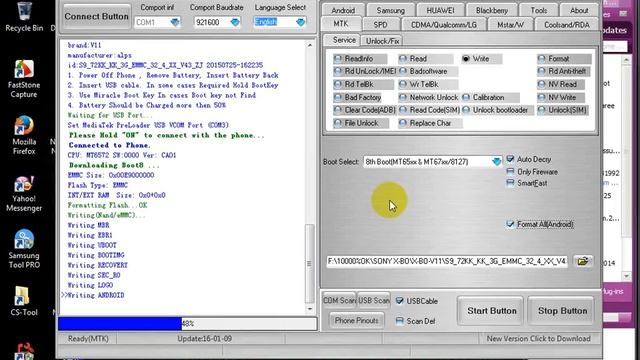Open the Comport Baudrate 921600 dropdown
The height and width of the screenshot is (360, 640).
click(235, 22)
